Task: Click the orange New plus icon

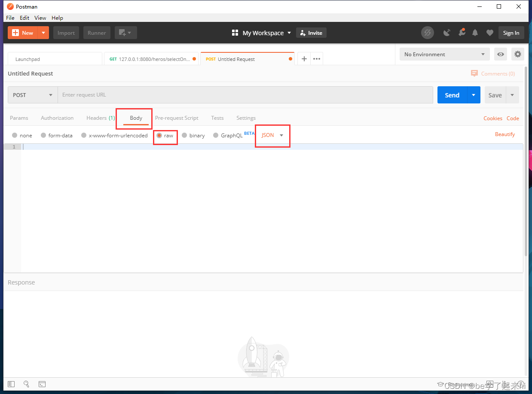Action: click(16, 33)
